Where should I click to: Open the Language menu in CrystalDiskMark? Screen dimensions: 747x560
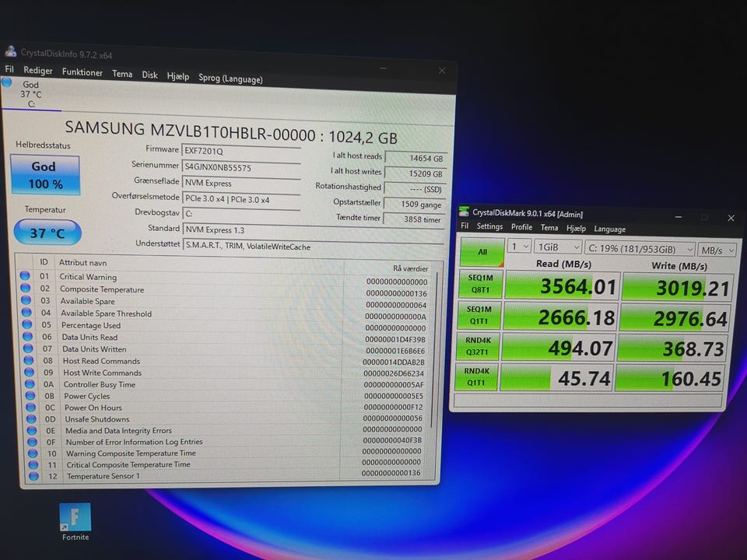[x=610, y=229]
